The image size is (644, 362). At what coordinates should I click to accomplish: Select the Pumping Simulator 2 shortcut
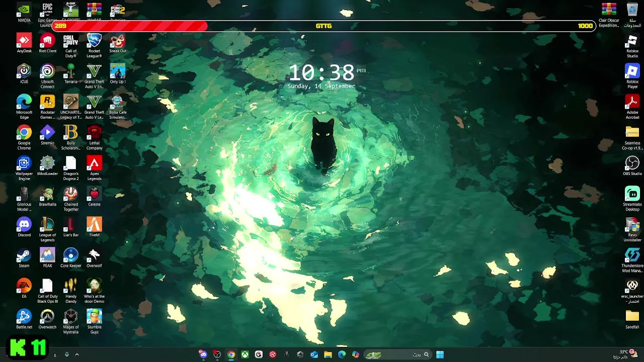pyautogui.click(x=118, y=12)
